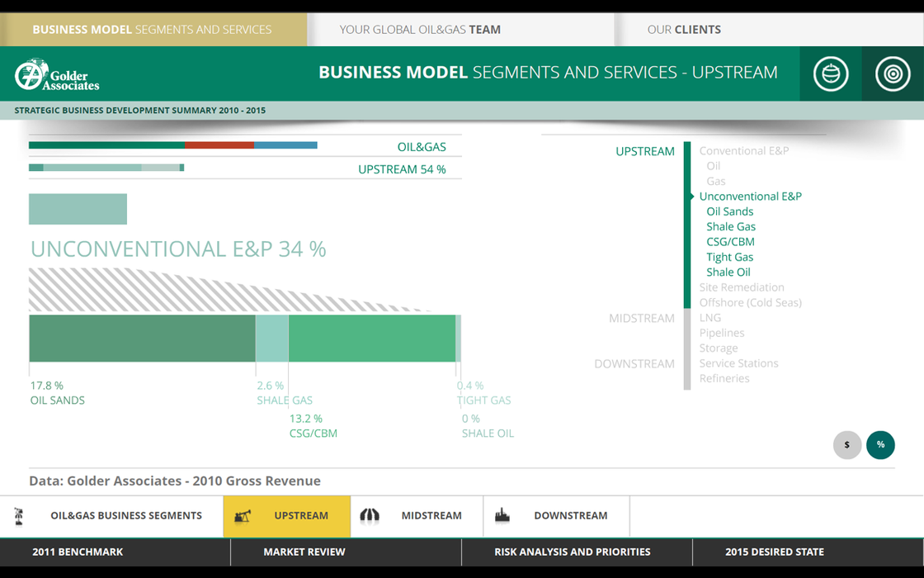924x578 pixels.
Task: Select Oil Sands in the segment tree
Action: point(729,211)
